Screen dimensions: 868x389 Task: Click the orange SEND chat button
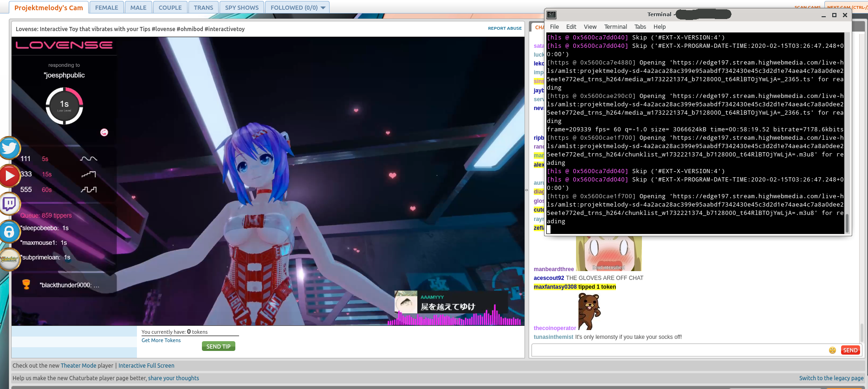tap(850, 350)
